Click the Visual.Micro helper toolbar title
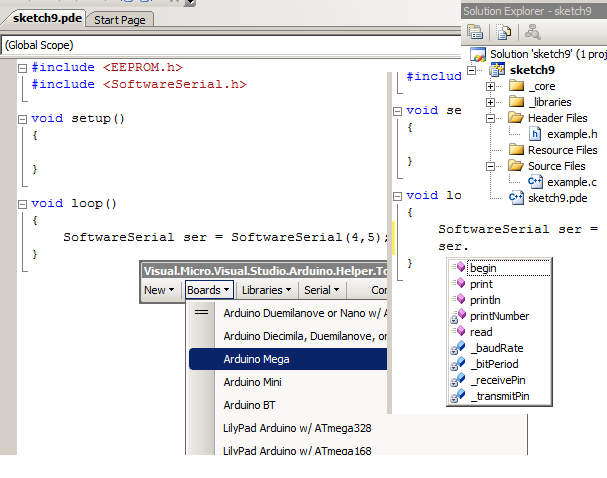The width and height of the screenshot is (607, 478). (x=264, y=271)
